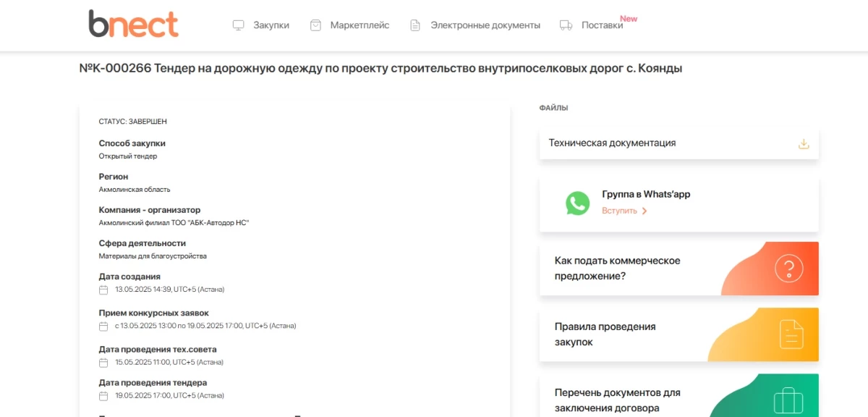The image size is (868, 417).
Task: Click the briefcase icon on the green card
Action: [788, 400]
